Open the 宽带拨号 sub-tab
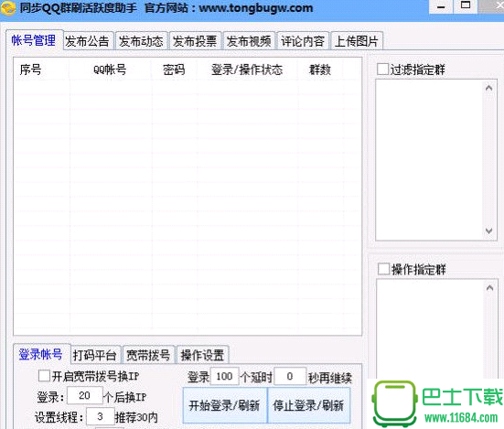The image size is (504, 429). (x=148, y=355)
